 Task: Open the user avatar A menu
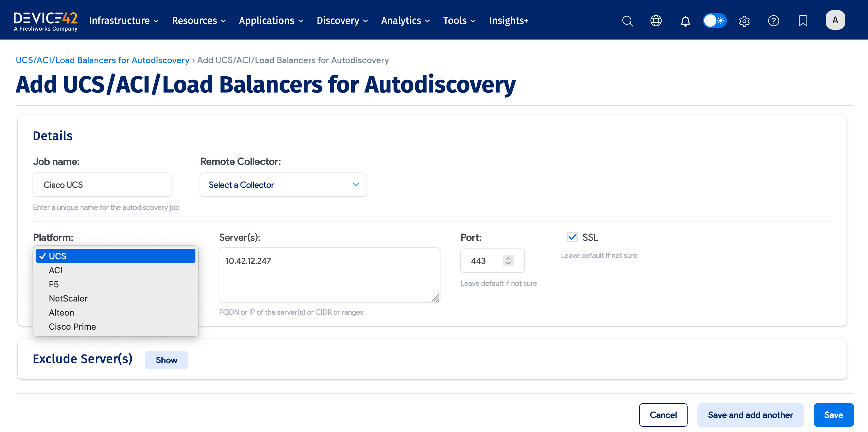[835, 20]
